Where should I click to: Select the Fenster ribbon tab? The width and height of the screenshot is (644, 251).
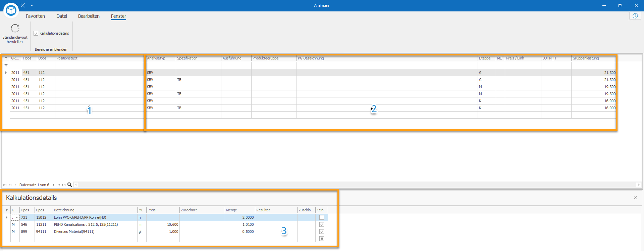[118, 16]
